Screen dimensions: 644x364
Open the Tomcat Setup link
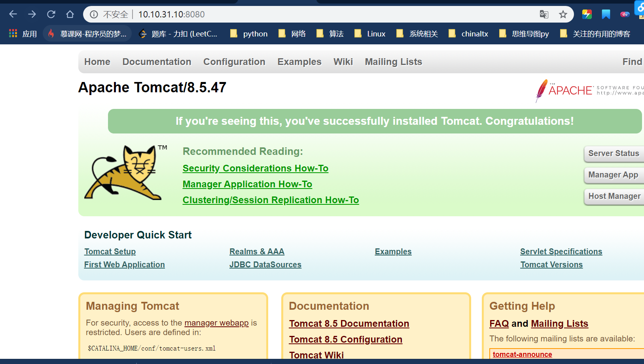110,252
